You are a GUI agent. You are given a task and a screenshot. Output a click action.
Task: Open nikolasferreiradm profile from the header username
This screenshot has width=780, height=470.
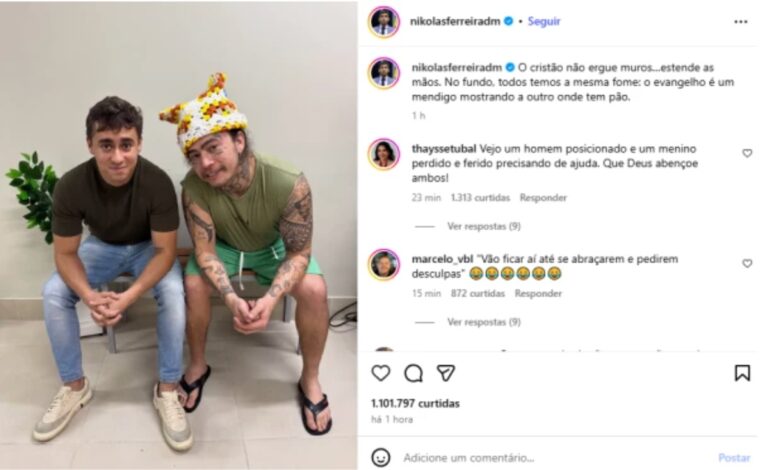[x=455, y=21]
